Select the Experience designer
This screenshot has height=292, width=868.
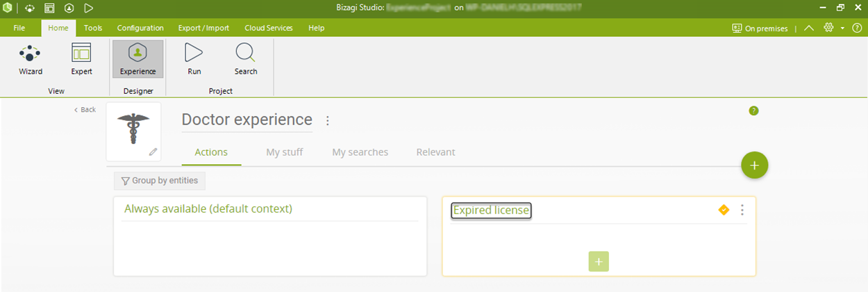(137, 59)
